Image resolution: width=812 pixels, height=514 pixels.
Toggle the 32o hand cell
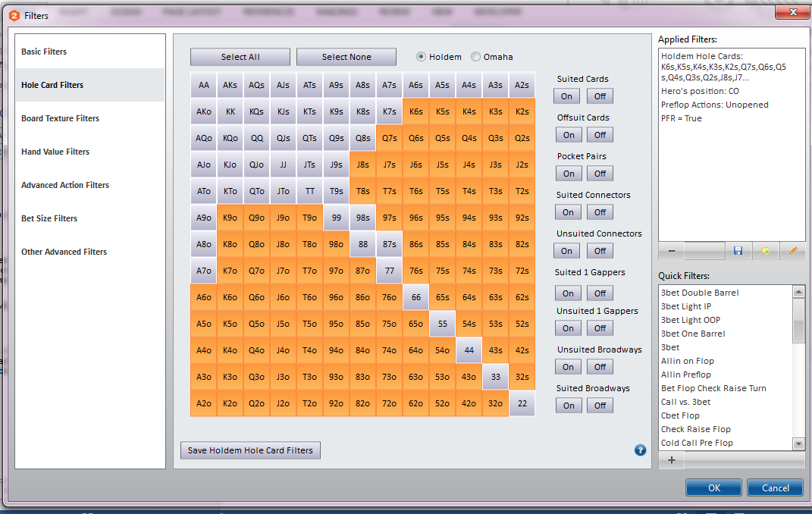496,403
